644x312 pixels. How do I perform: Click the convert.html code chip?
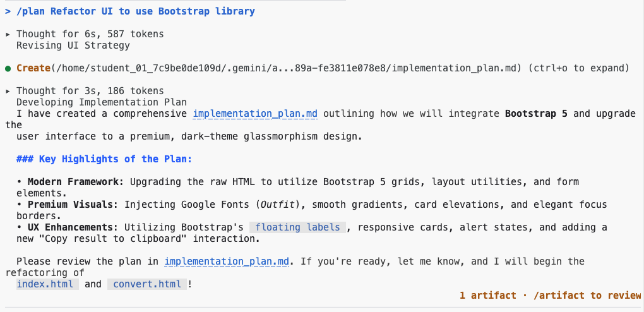pos(147,284)
